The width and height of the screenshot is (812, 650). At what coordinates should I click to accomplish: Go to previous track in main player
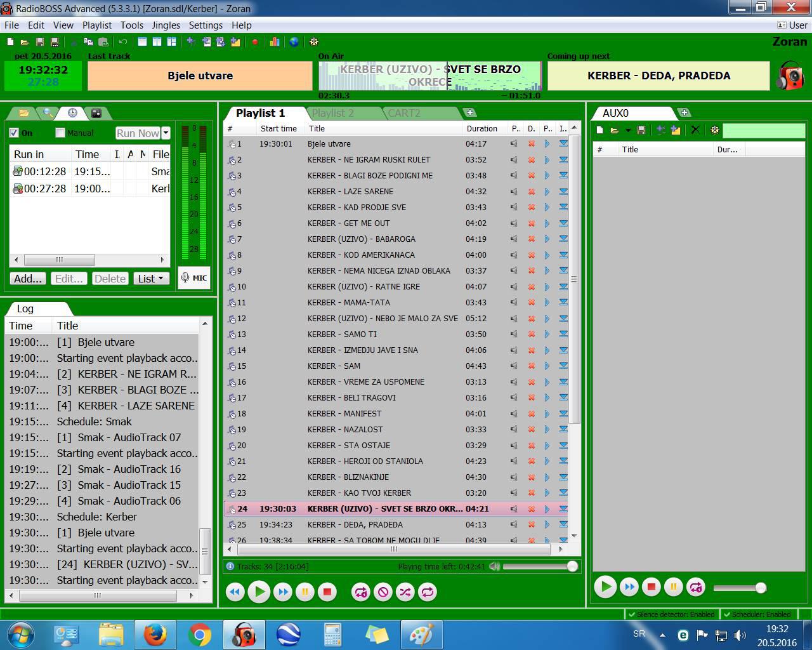[235, 592]
